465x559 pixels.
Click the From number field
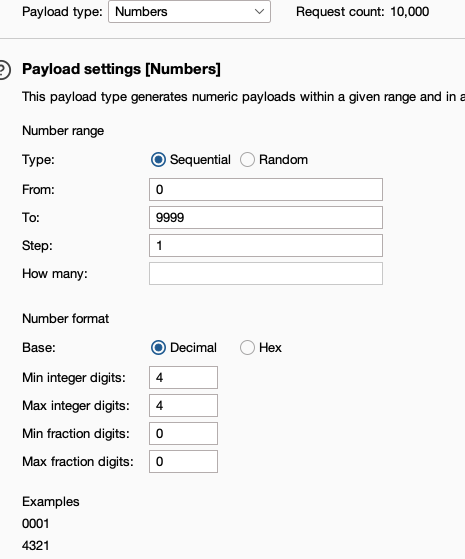(266, 190)
